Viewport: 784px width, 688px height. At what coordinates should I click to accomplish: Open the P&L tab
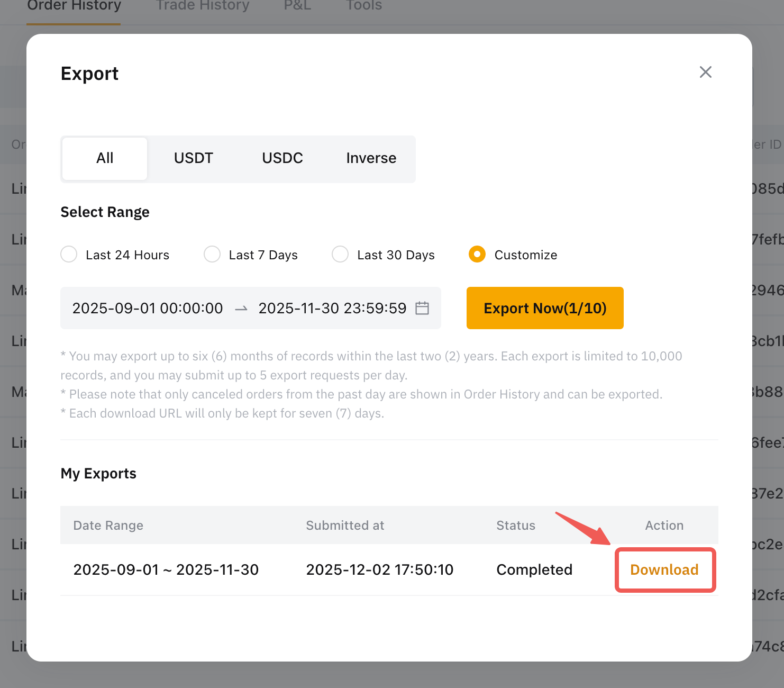pyautogui.click(x=297, y=6)
